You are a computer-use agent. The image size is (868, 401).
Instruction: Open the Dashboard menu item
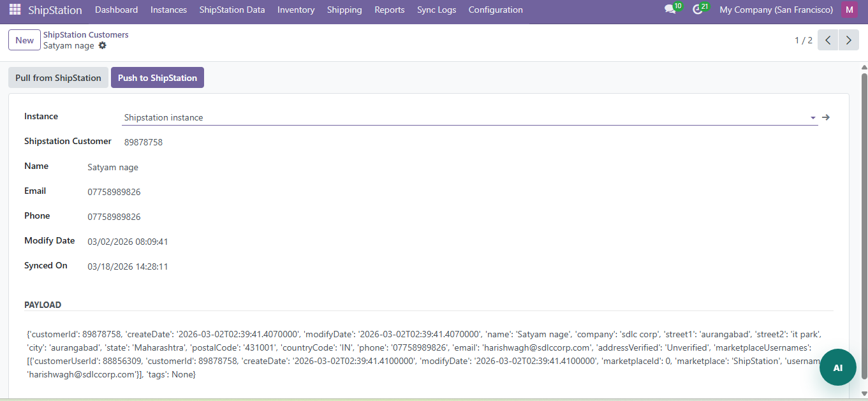tap(116, 10)
